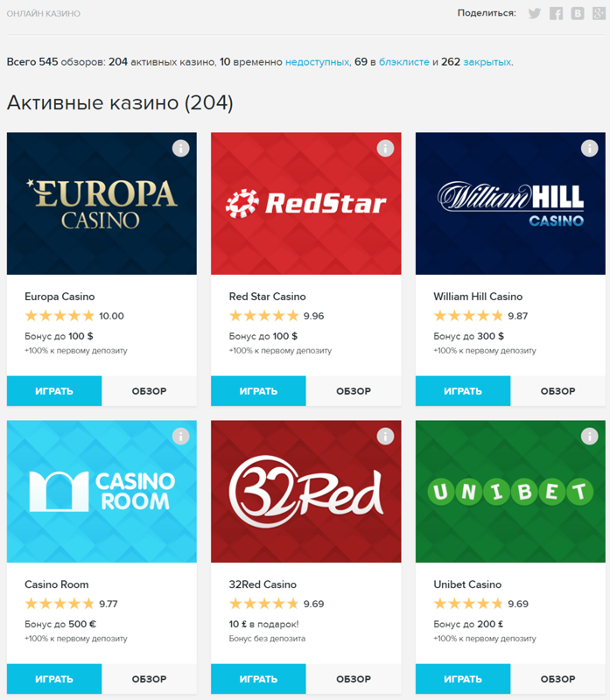
Task: Click the Casino Room title text
Action: 57,584
